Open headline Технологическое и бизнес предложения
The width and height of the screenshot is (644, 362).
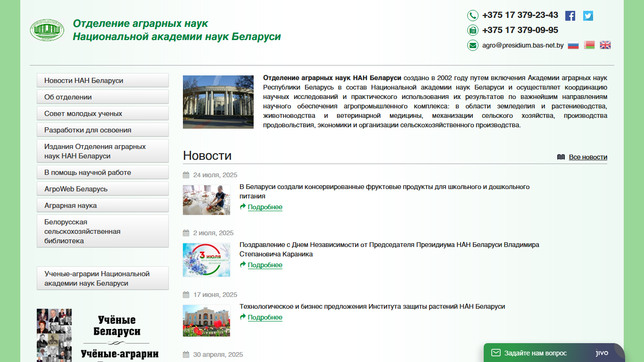point(372,306)
